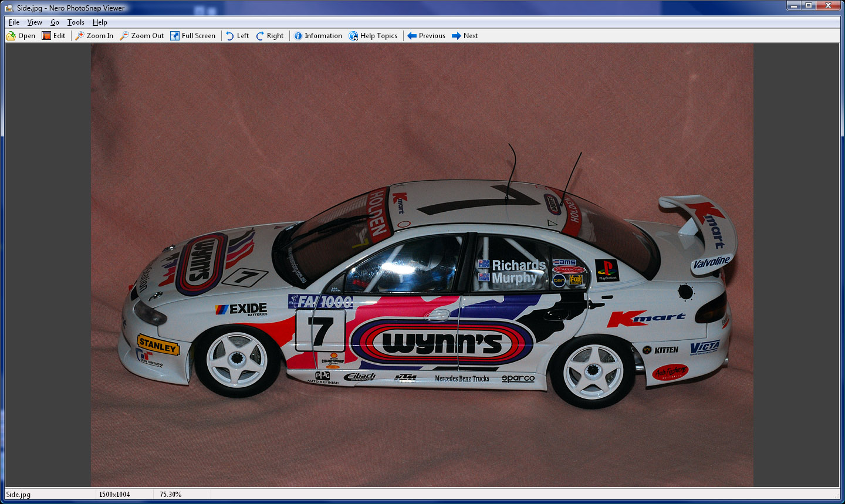Viewport: 845px width, 504px height.
Task: Open the Help menu
Action: tap(100, 22)
